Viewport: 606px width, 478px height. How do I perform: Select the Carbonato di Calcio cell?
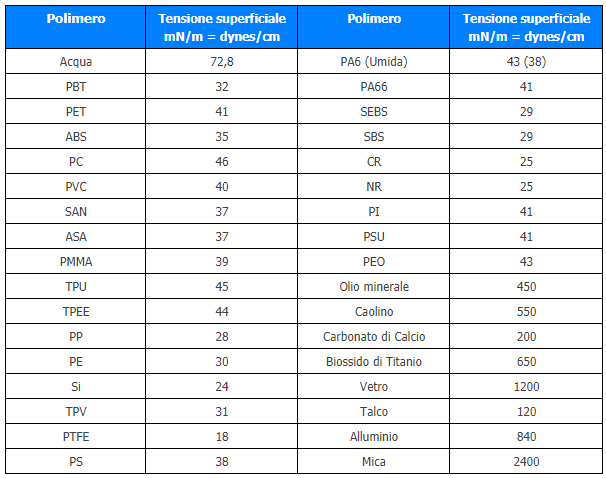click(x=374, y=336)
